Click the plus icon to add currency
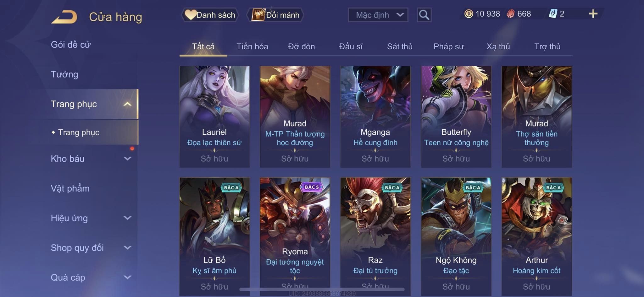 click(593, 13)
